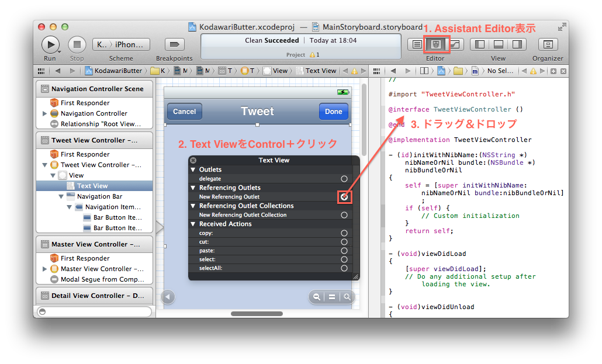Click New Referencing Outlet Collection circle
This screenshot has height=364, width=602.
(x=344, y=215)
